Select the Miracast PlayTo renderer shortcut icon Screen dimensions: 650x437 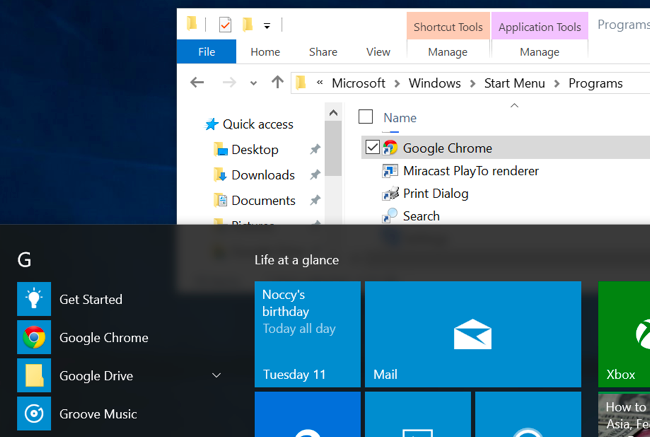click(x=390, y=170)
